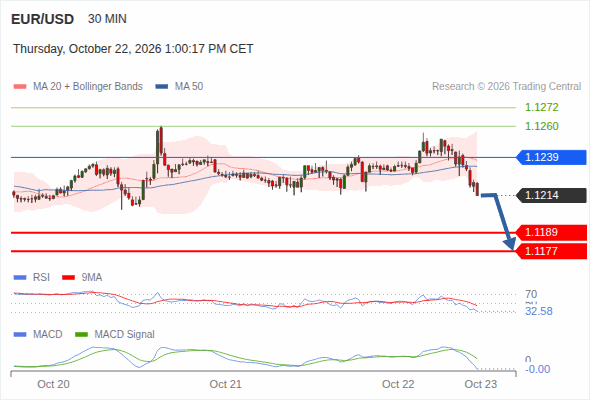Click the Thursday, October 22, 2026 timestamp

pyautogui.click(x=133, y=49)
